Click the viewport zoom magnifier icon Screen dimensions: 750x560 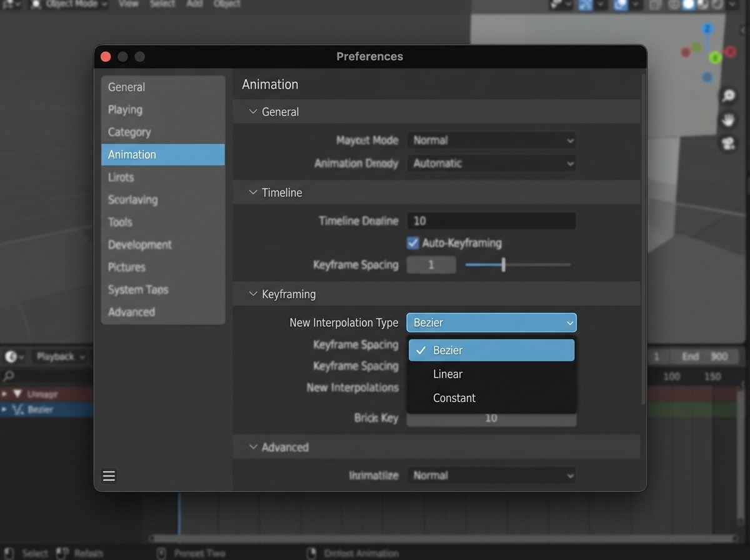tap(728, 96)
